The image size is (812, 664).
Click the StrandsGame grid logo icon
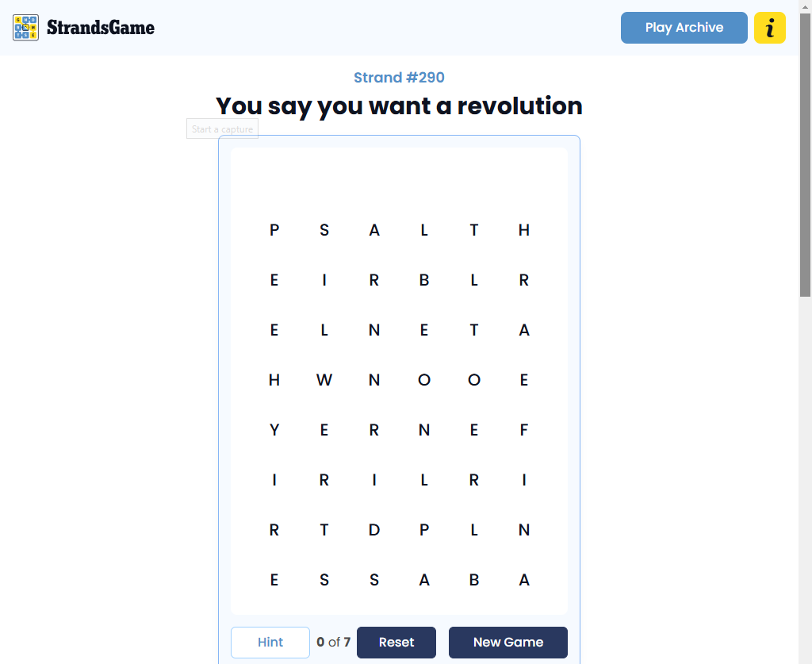click(x=26, y=28)
